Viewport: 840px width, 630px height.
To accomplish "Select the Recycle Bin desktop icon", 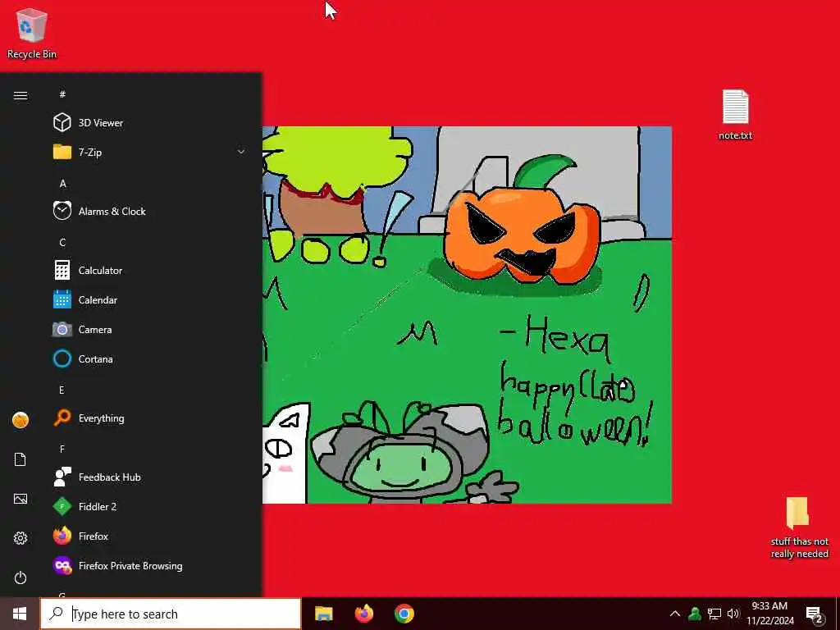I will 32,33.
